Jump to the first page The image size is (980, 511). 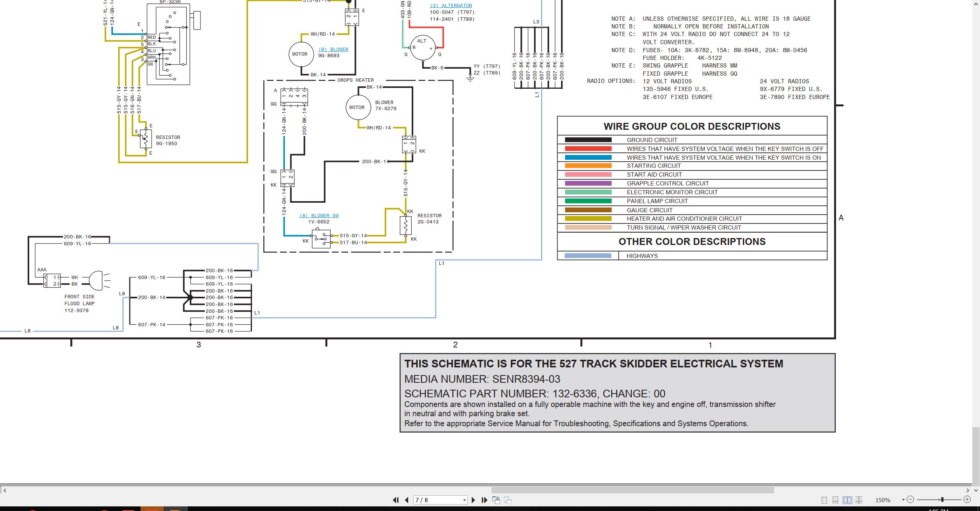point(396,500)
